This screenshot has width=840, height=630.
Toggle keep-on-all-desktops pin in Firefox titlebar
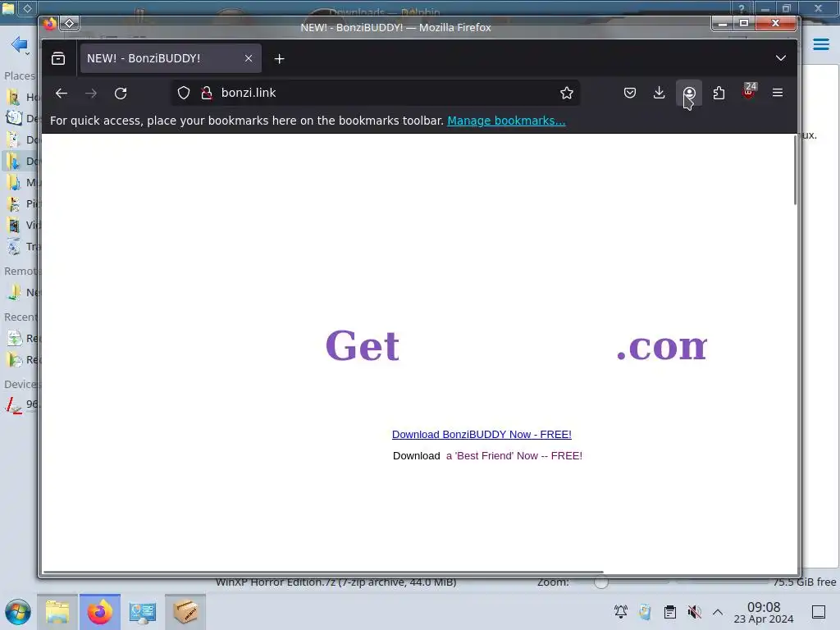70,24
